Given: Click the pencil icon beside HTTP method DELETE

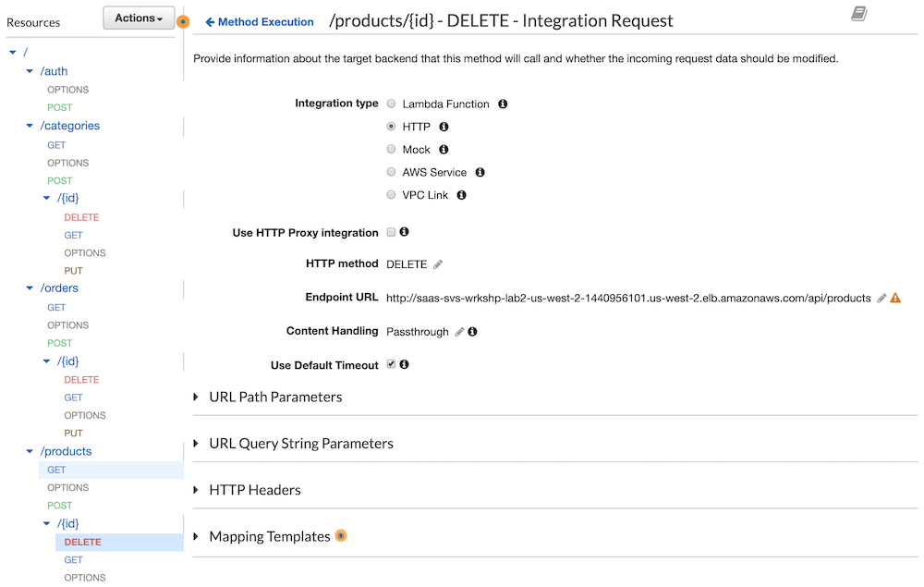Looking at the screenshot, I should (438, 264).
